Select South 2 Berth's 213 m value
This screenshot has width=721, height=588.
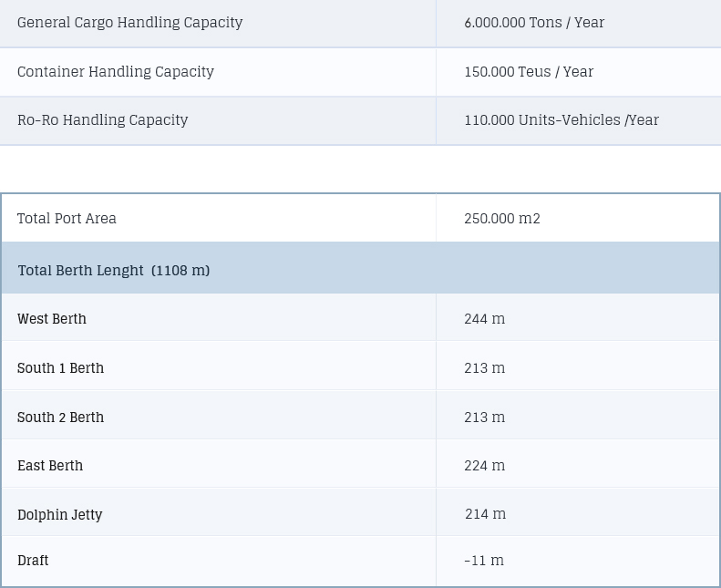point(485,417)
